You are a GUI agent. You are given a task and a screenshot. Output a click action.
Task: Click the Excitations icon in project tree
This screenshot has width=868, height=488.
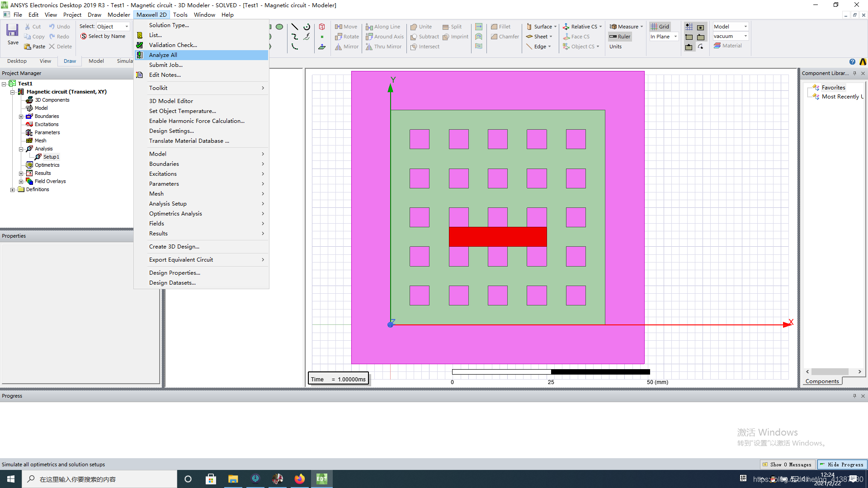click(x=29, y=124)
